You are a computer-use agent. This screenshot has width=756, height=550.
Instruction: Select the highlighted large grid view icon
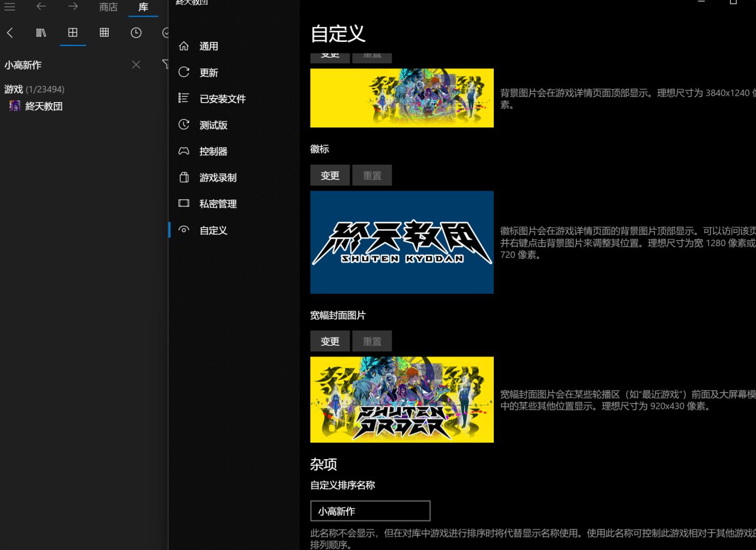point(73,33)
